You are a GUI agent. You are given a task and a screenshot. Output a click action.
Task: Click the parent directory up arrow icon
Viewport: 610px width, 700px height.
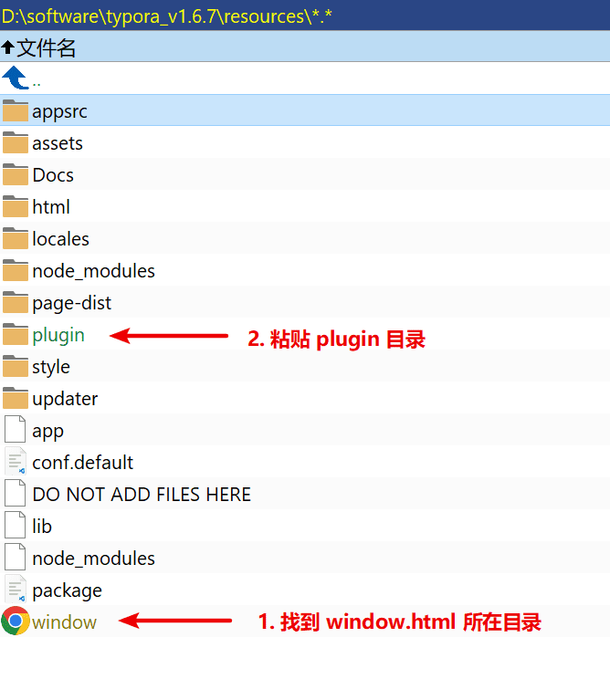coord(16,78)
